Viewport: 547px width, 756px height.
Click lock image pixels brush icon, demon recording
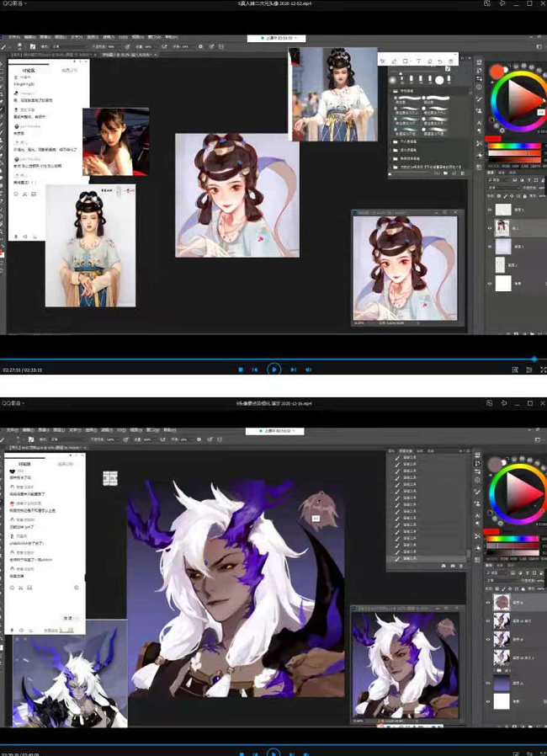503,588
